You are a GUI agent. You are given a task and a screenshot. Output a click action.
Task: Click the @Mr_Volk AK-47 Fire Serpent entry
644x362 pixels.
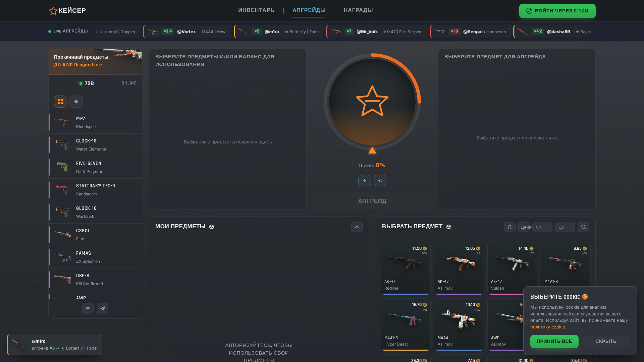[377, 32]
